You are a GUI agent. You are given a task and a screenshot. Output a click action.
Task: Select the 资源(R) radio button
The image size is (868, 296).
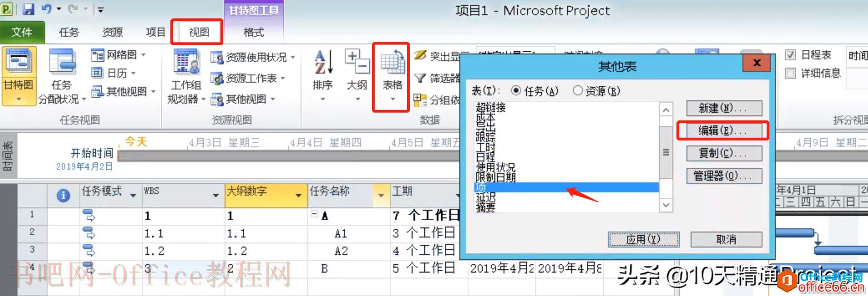click(578, 90)
